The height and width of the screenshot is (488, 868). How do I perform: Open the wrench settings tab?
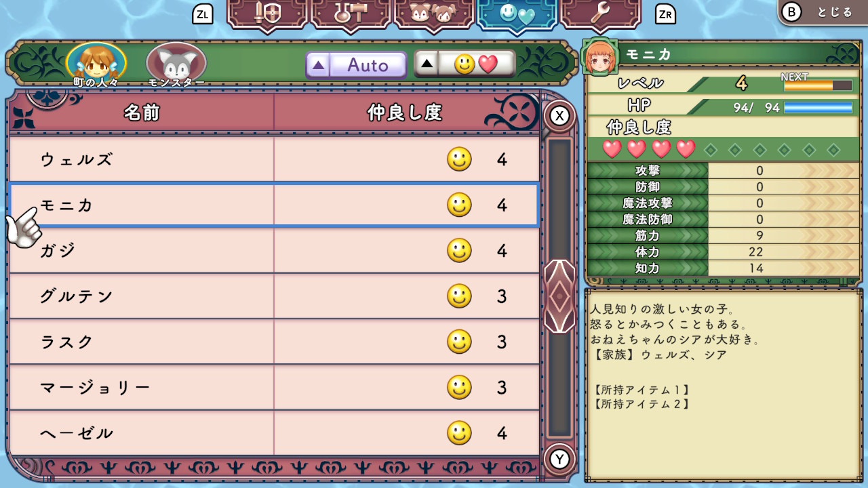[600, 14]
